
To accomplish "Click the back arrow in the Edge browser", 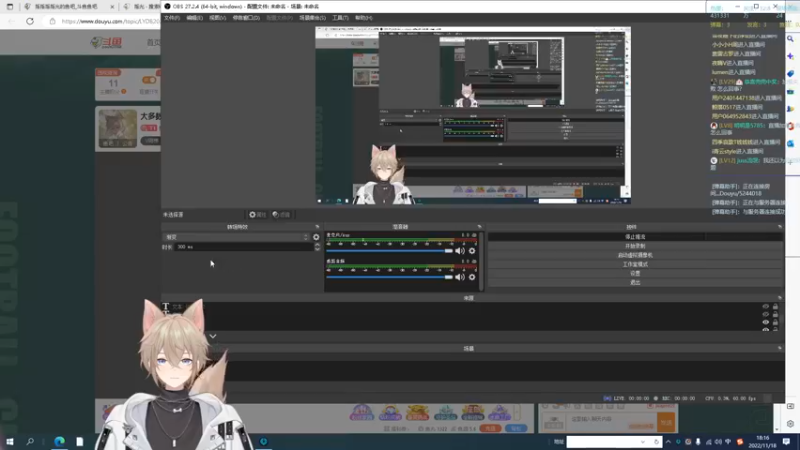I will [12, 21].
